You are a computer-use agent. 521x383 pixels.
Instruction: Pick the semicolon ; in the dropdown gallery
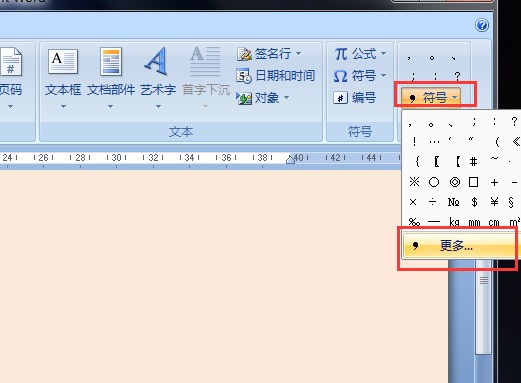point(474,122)
